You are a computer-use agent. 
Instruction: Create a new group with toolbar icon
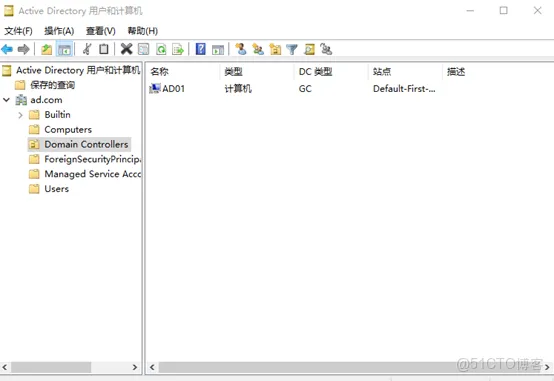point(258,49)
